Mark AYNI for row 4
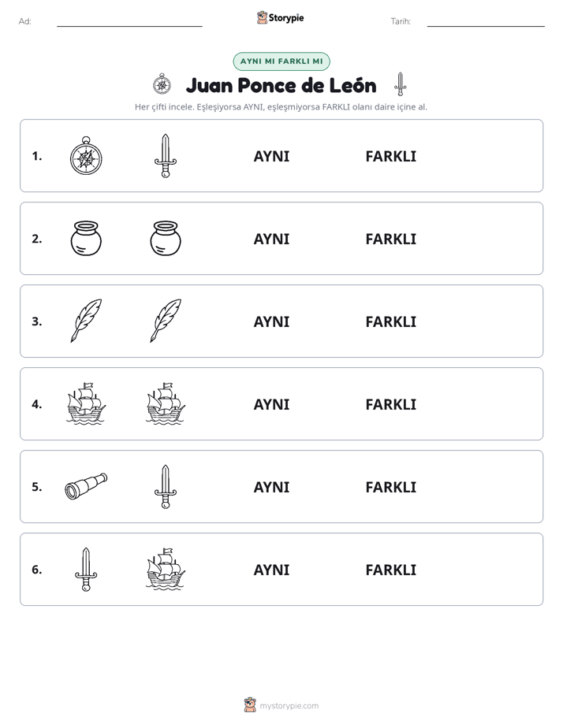 click(x=271, y=404)
